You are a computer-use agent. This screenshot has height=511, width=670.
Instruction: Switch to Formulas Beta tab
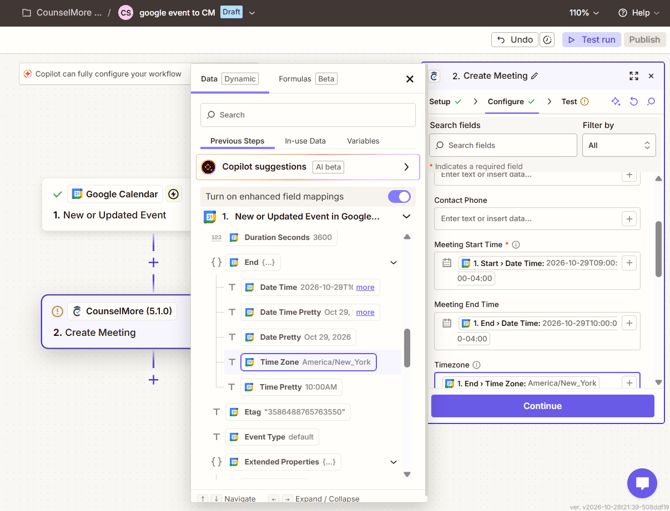coord(308,79)
